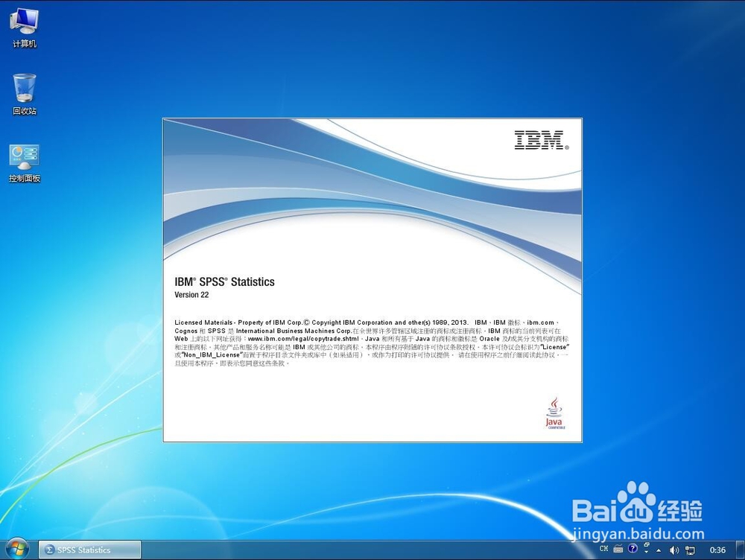Viewport: 745px width, 560px height.
Task: Show hidden tray icons arrow
Action: click(659, 550)
